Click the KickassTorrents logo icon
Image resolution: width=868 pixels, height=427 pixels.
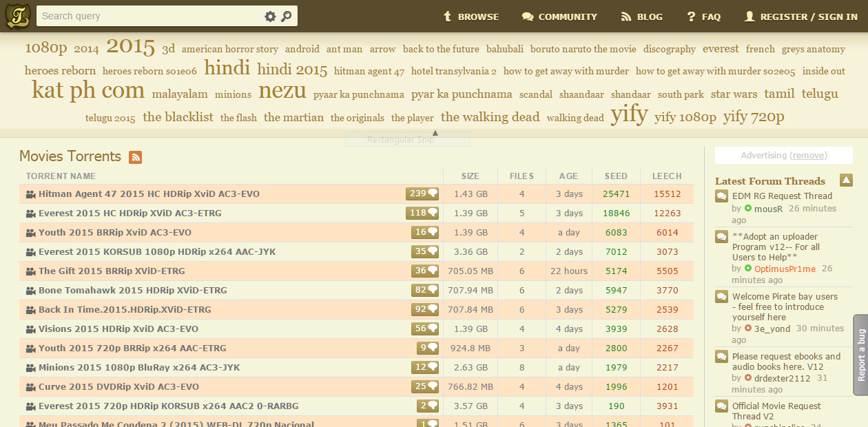[17, 17]
